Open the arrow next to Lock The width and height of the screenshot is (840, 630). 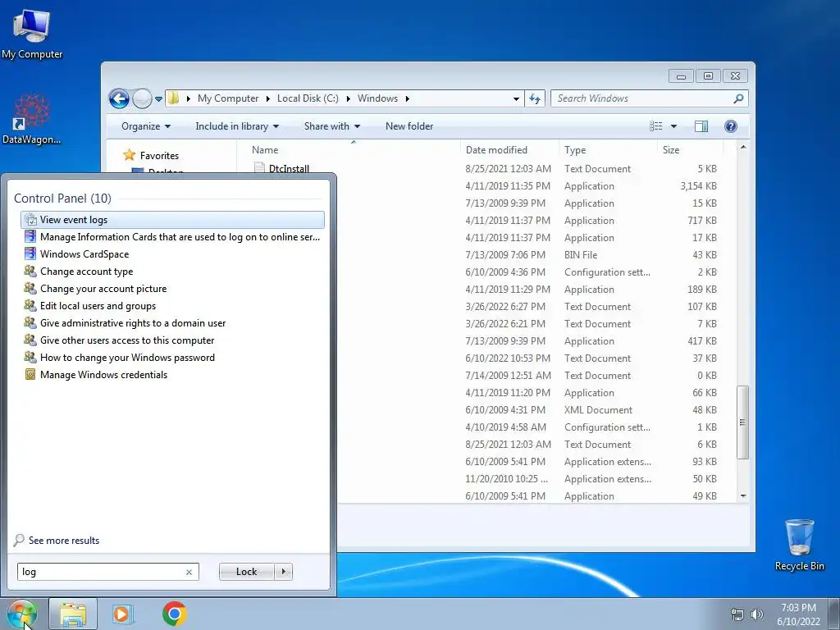283,572
